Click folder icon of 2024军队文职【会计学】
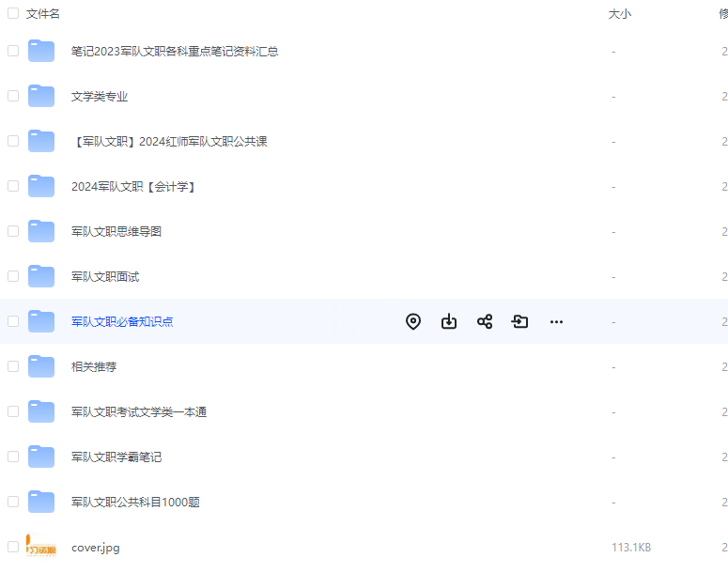This screenshot has width=728, height=573. click(x=40, y=186)
